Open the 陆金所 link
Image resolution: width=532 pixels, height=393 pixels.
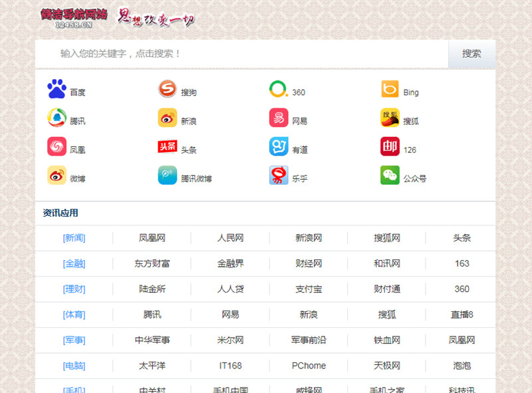point(152,289)
